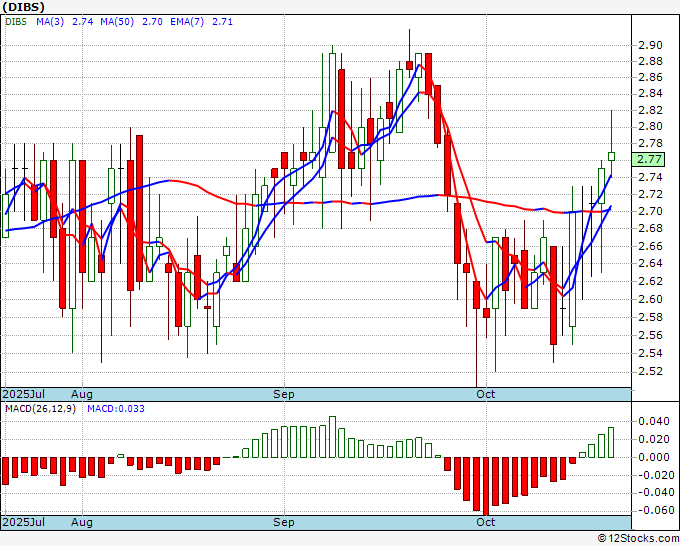Click the 0.040 MACD axis label
680x546 pixels.
click(654, 421)
